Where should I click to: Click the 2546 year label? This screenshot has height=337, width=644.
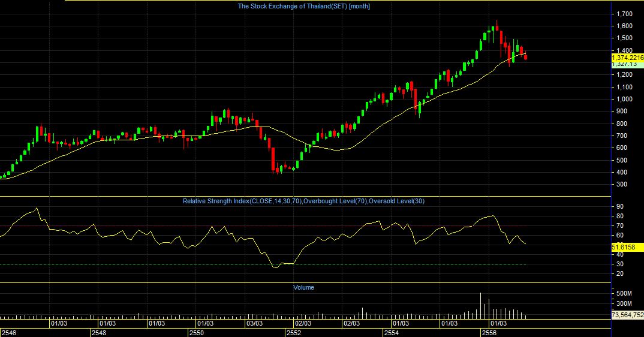(9, 333)
